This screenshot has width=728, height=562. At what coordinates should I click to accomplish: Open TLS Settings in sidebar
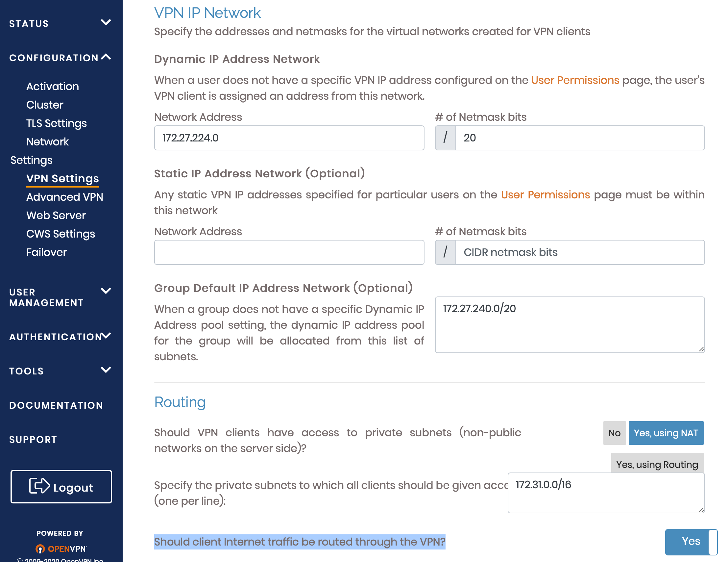56,123
